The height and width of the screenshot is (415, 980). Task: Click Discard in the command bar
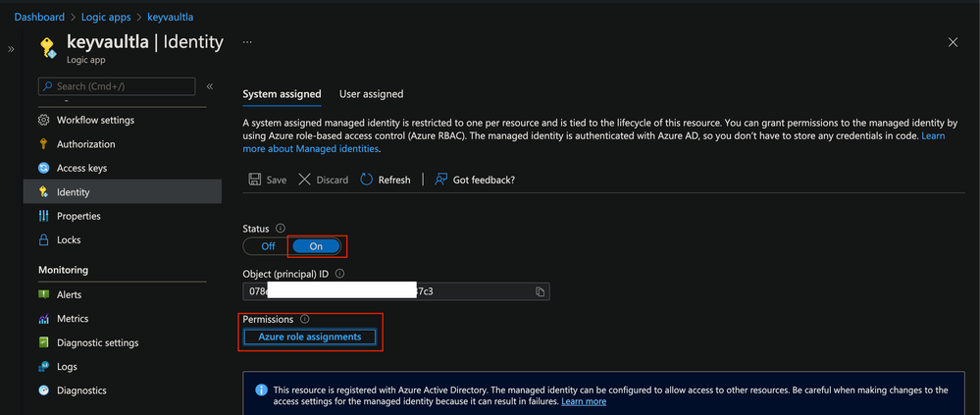tap(323, 180)
